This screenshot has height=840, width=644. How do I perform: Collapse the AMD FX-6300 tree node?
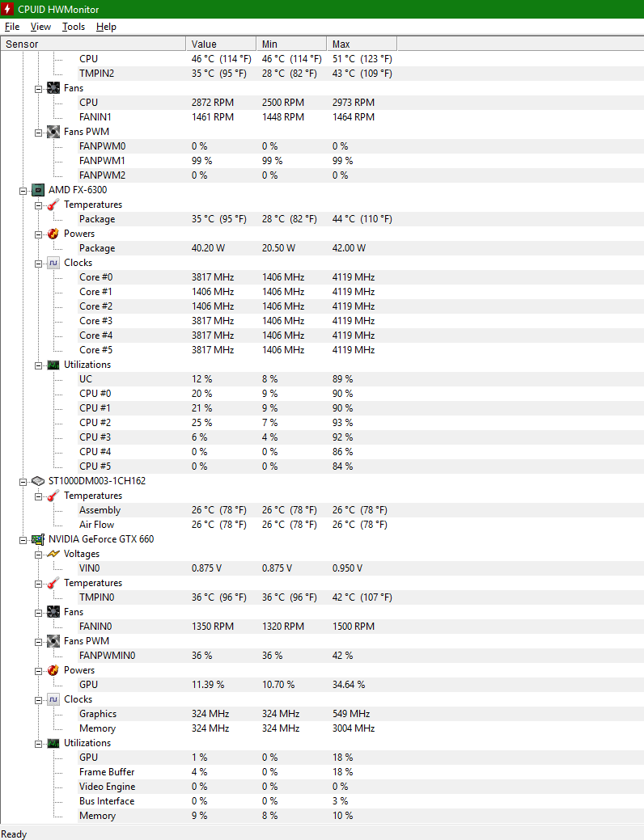[23, 191]
